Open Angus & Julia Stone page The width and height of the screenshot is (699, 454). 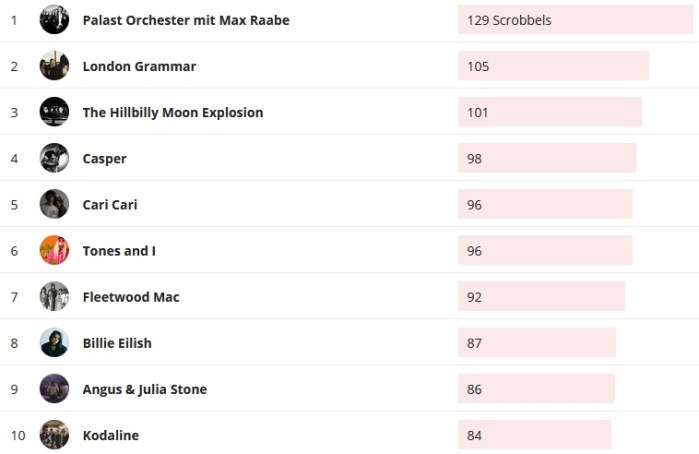[145, 389]
